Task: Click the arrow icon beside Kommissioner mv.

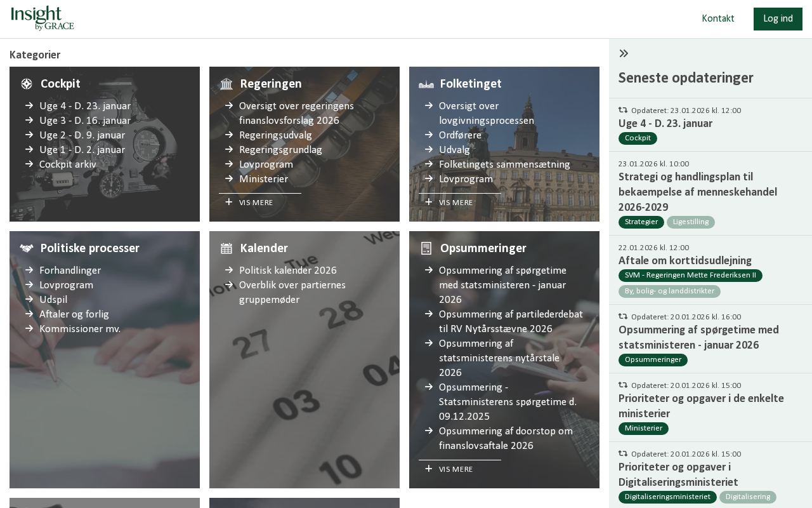Action: [29, 328]
